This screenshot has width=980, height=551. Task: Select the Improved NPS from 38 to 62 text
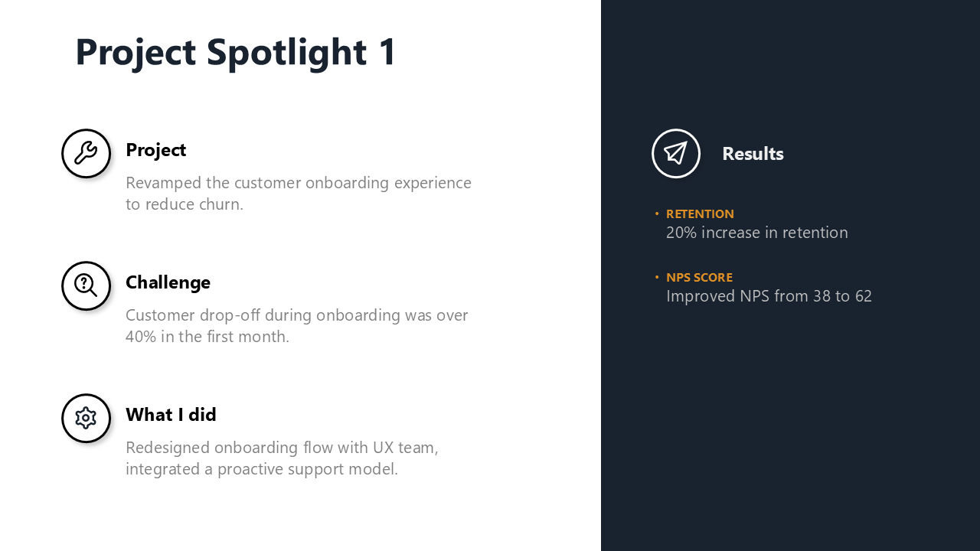[x=769, y=296]
